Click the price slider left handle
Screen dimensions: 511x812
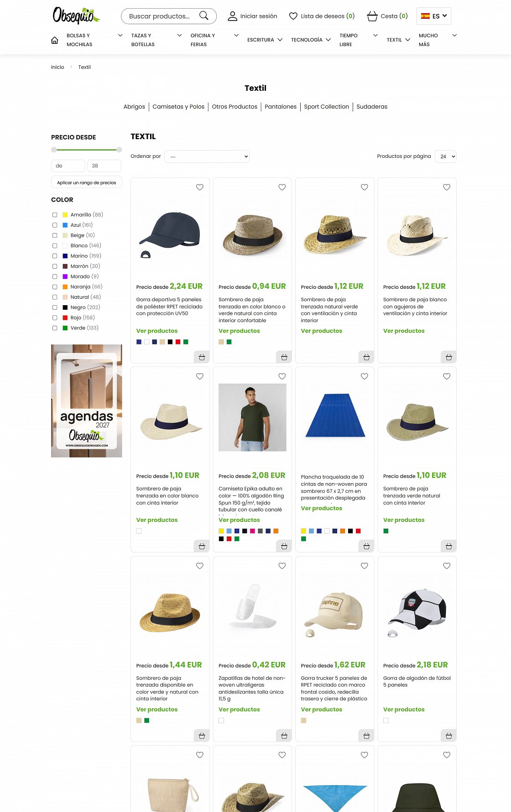tap(54, 150)
